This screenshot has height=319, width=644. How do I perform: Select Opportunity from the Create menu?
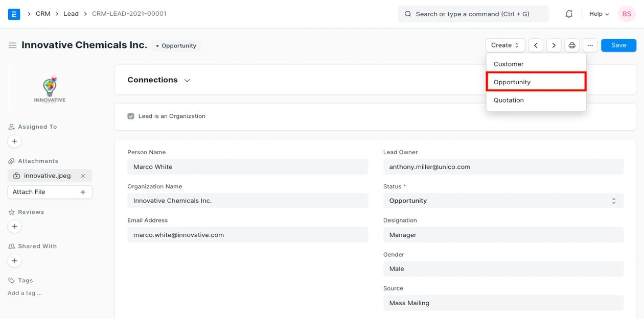tap(536, 82)
